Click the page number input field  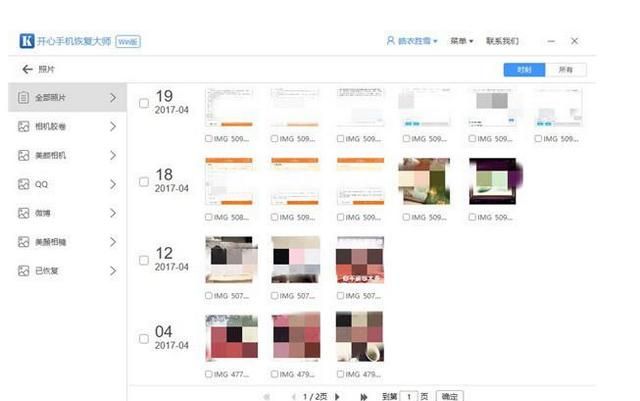pos(409,396)
